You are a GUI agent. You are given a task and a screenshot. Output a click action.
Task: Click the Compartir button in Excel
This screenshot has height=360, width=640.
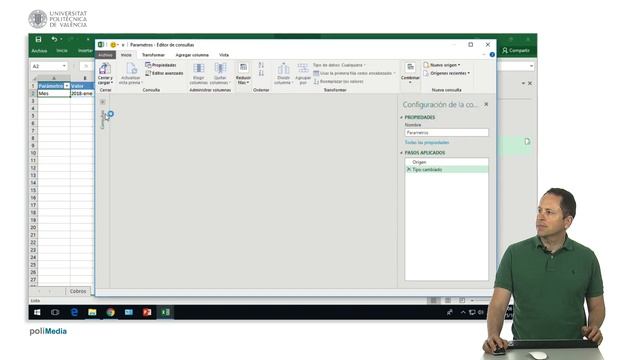click(516, 50)
